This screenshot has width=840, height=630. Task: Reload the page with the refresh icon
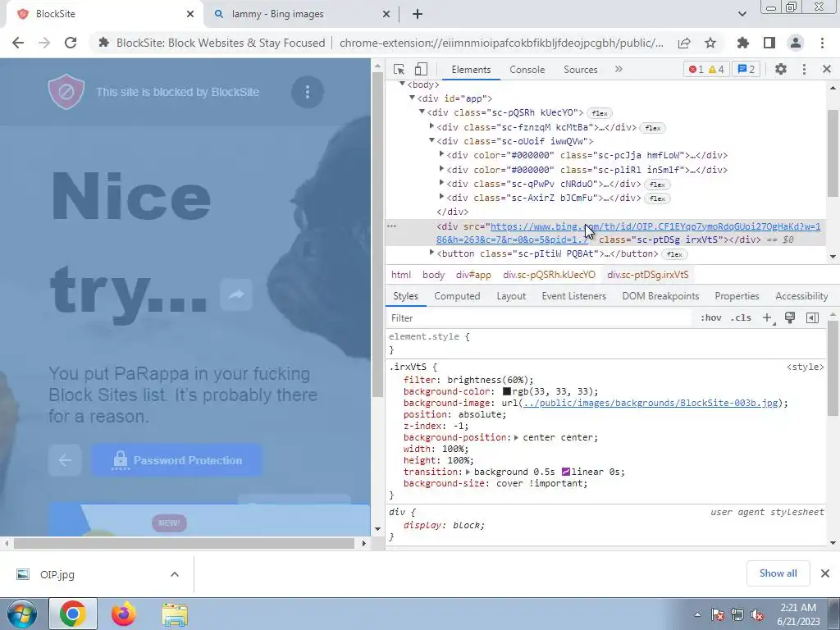coord(71,43)
